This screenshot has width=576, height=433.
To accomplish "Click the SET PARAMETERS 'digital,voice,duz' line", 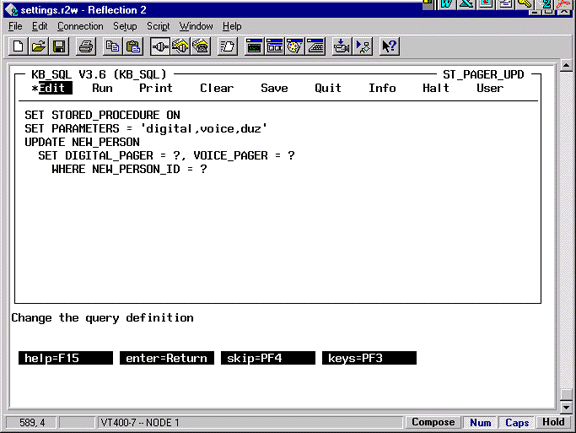I will point(146,129).
